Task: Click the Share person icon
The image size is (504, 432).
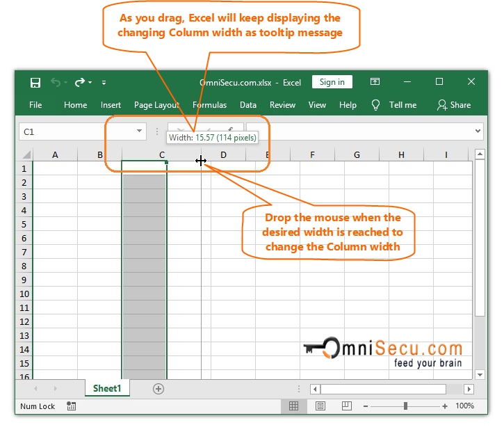Action: click(x=442, y=105)
